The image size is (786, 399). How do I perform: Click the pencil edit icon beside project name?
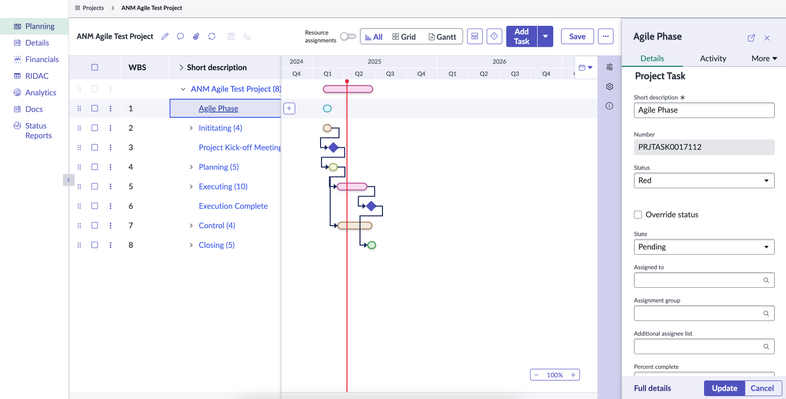click(x=165, y=37)
